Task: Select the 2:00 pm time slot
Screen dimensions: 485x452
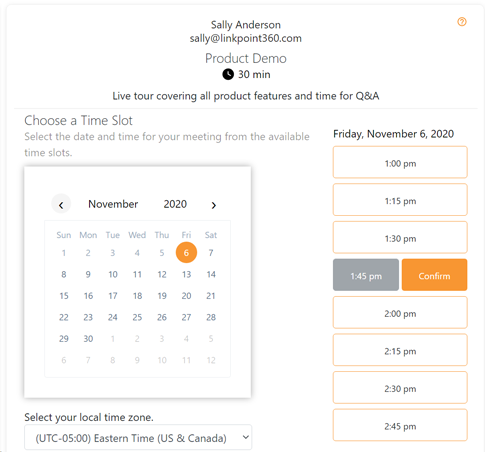Action: point(400,313)
